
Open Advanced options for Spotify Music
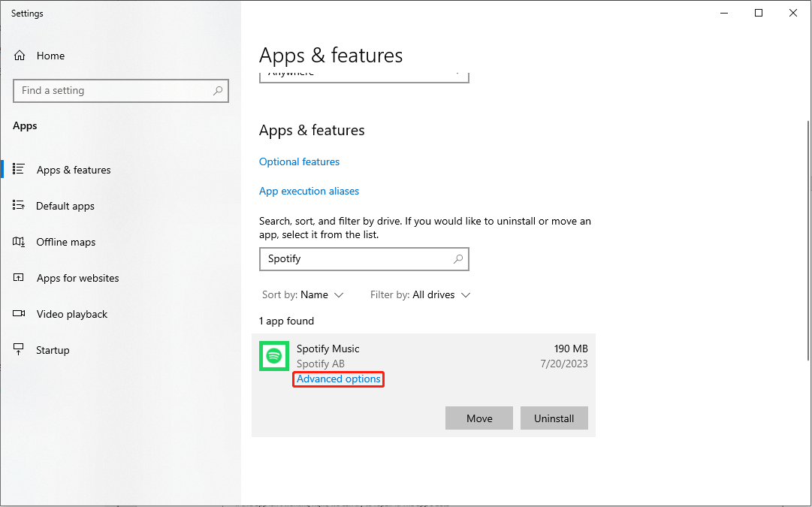[x=339, y=379]
